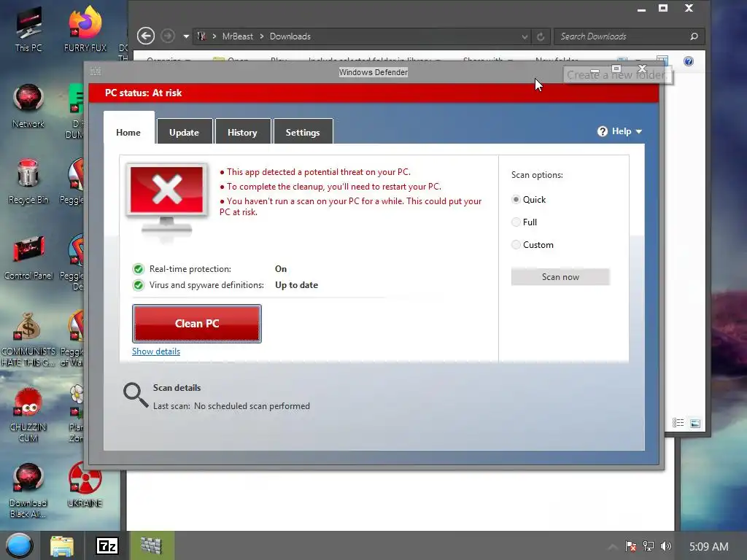Viewport: 747px width, 560px height.
Task: Click MrBeast in address breadcrumb
Action: [x=238, y=36]
